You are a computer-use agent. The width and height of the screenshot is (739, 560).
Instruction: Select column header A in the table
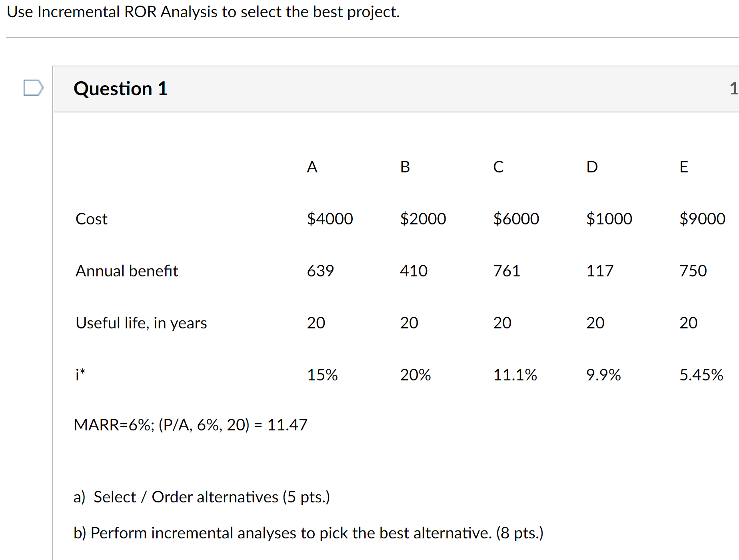312,167
